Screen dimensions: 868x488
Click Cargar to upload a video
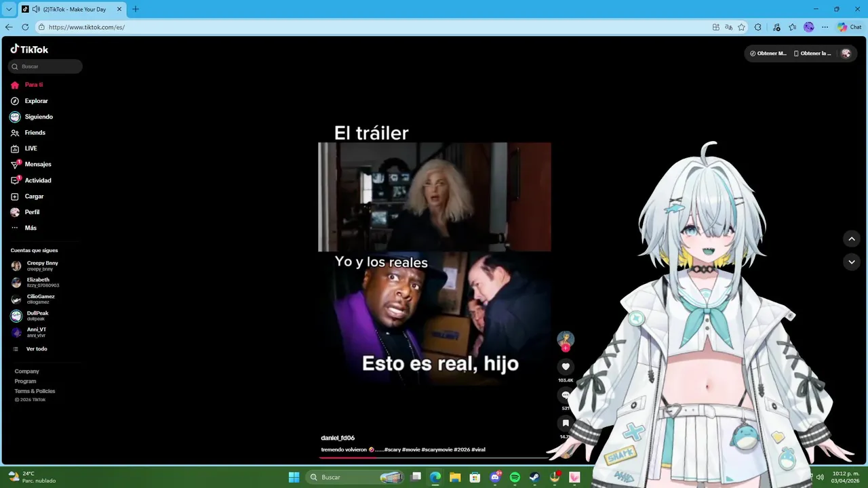(27, 197)
